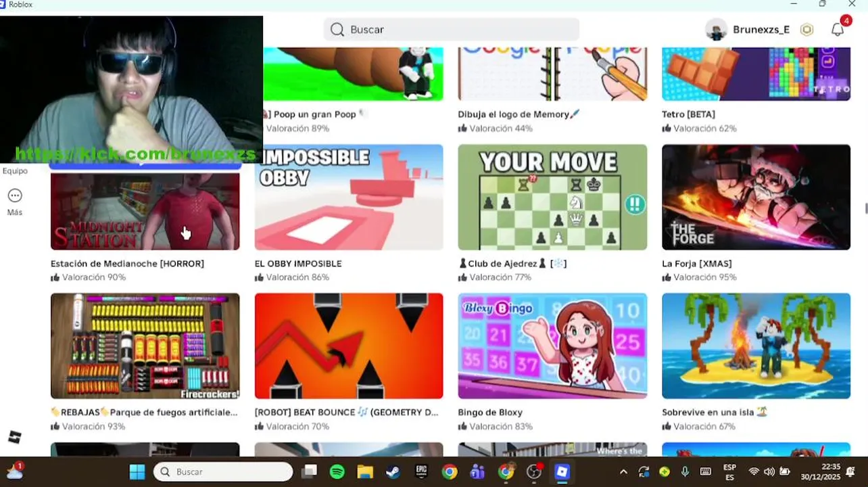Open Epic Games Launcher from taskbar
Screen dimensions: 868x487
click(x=421, y=471)
